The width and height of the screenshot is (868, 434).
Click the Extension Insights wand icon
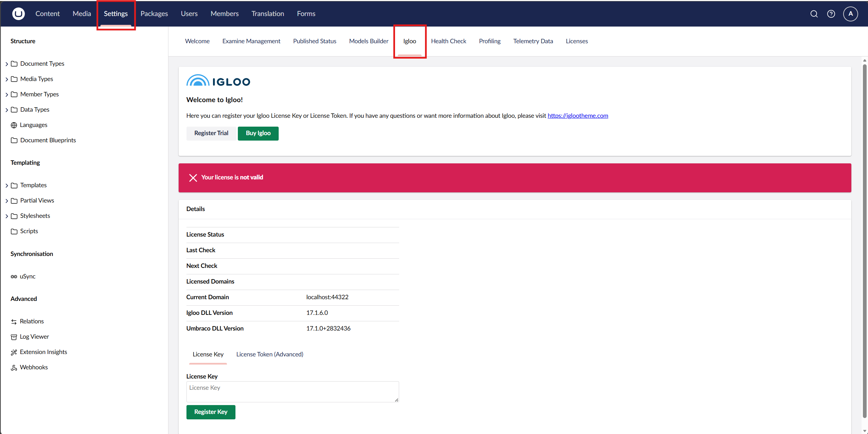14,352
